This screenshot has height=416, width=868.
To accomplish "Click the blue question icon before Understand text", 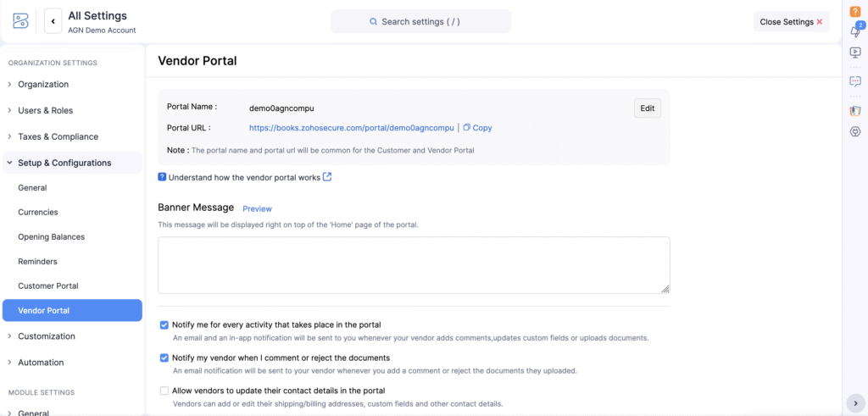I will point(162,177).
